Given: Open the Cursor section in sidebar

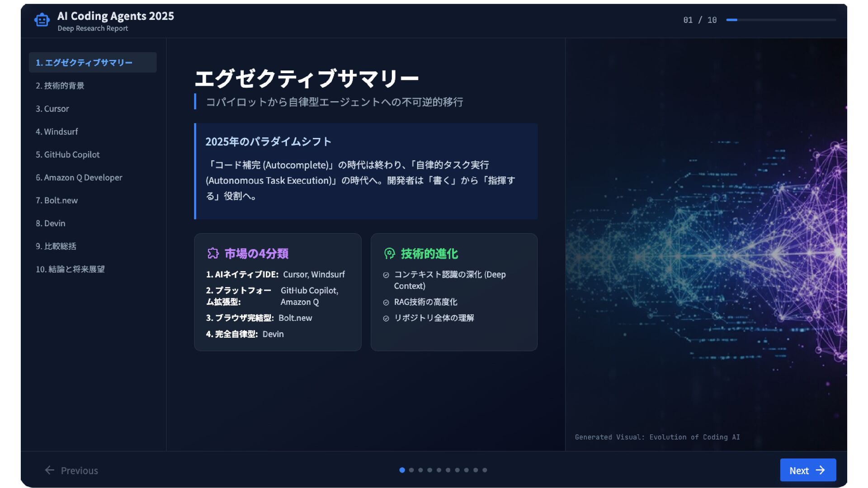Looking at the screenshot, I should point(52,109).
